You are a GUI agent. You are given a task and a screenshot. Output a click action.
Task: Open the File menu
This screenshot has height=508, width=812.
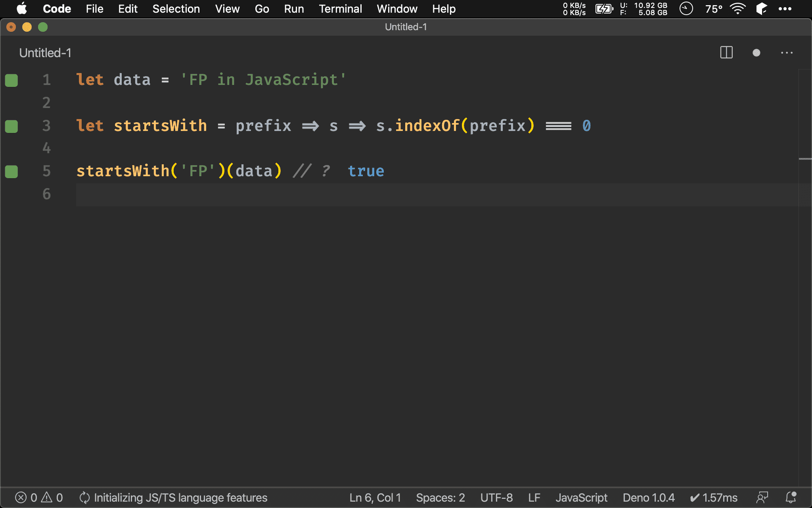94,9
